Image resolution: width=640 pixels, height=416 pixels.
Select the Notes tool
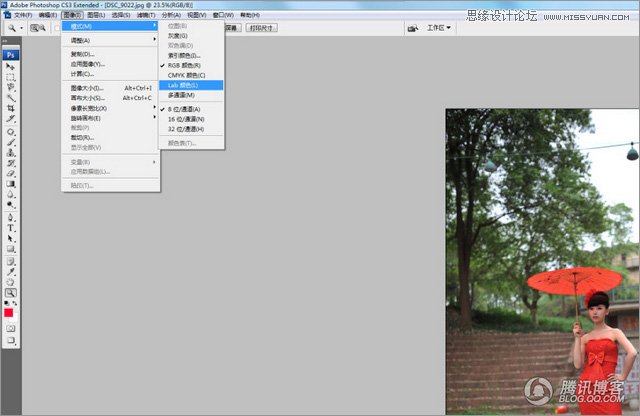(11, 261)
